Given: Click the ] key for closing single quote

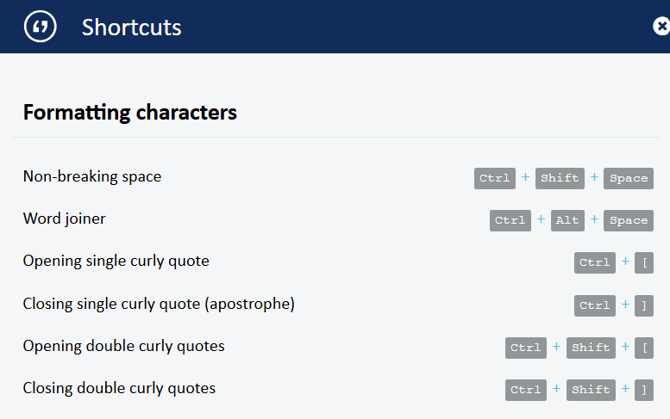Looking at the screenshot, I should pos(644,305).
